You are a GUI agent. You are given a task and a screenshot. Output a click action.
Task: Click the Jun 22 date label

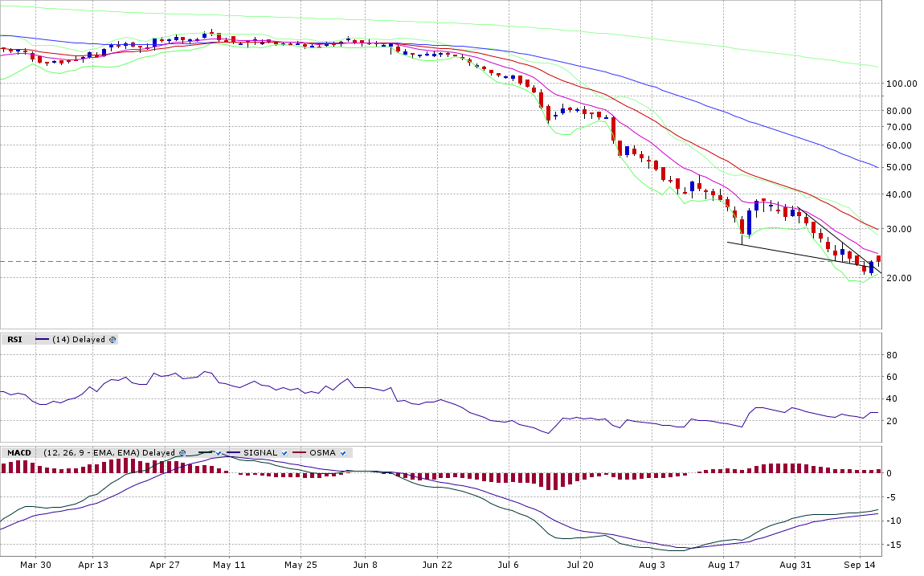(x=437, y=565)
